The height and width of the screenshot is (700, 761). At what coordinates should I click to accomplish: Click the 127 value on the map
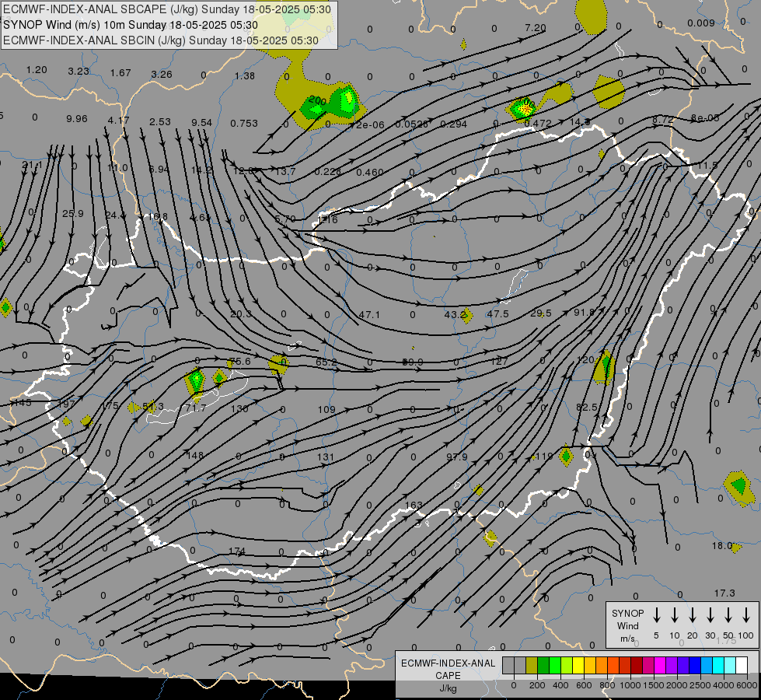[499, 361]
